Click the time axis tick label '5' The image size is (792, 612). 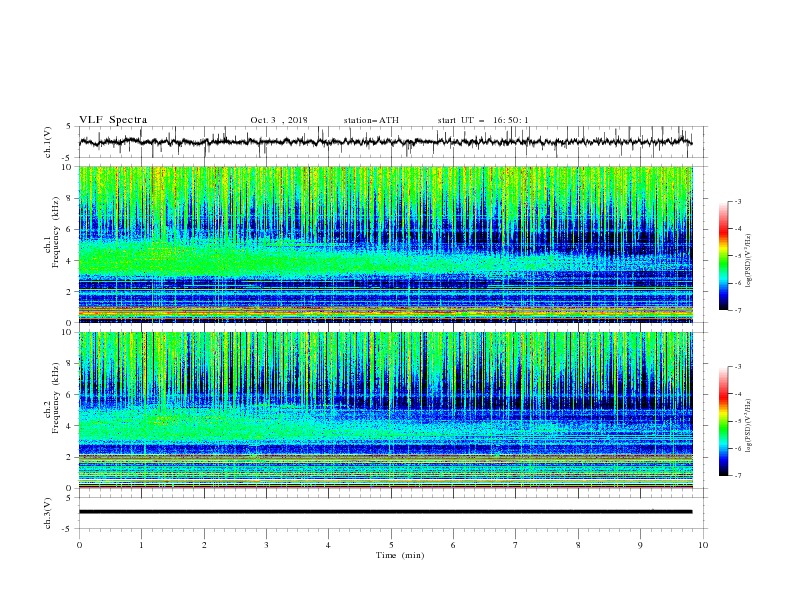point(391,545)
